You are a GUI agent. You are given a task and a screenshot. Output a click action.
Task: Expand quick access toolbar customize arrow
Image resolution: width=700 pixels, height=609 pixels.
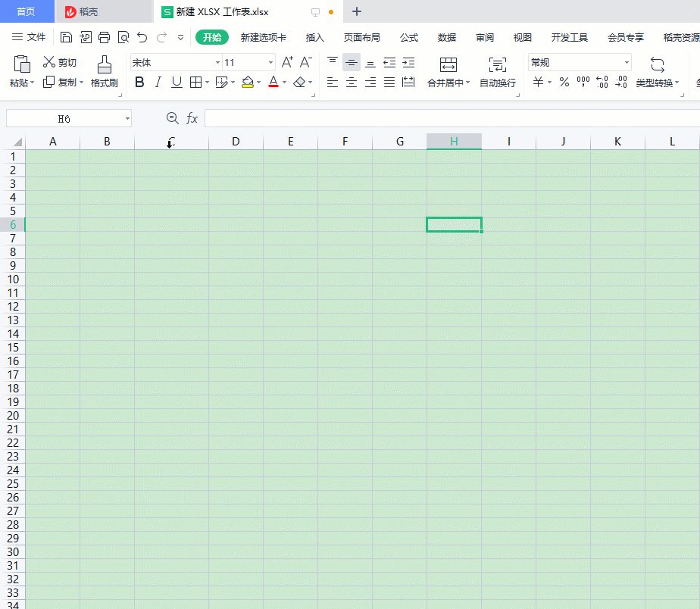pyautogui.click(x=180, y=38)
